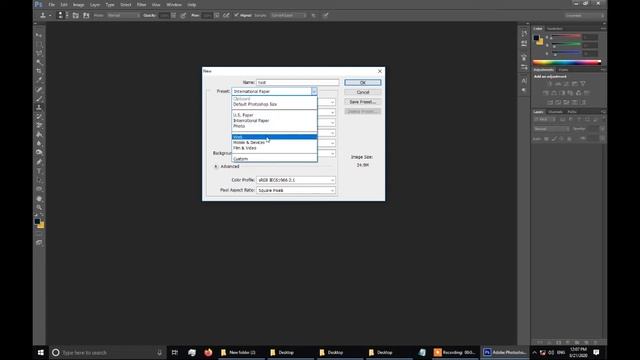
Task: Select the Eyedropper tool
Action: pyautogui.click(x=39, y=80)
